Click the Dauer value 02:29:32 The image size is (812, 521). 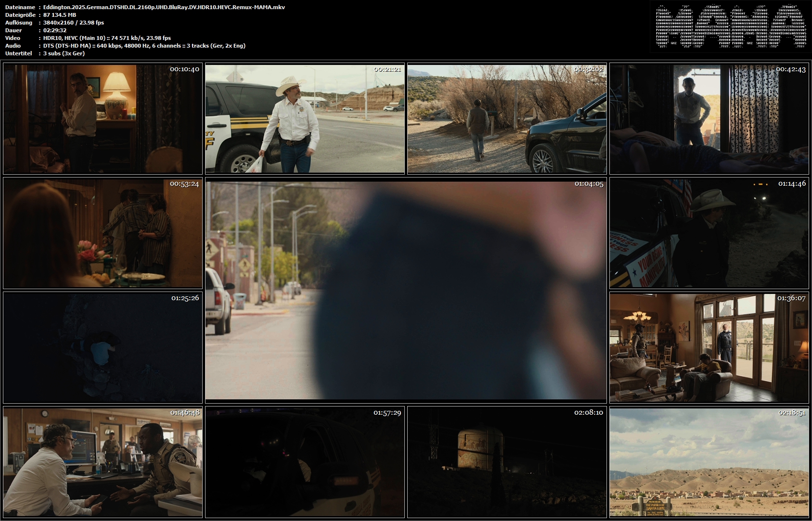pyautogui.click(x=55, y=30)
